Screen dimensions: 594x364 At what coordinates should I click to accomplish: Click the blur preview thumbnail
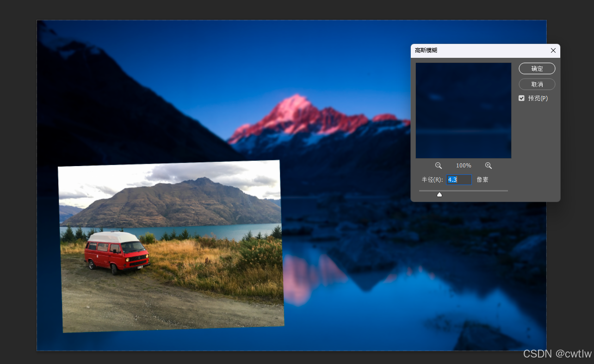[x=464, y=111]
